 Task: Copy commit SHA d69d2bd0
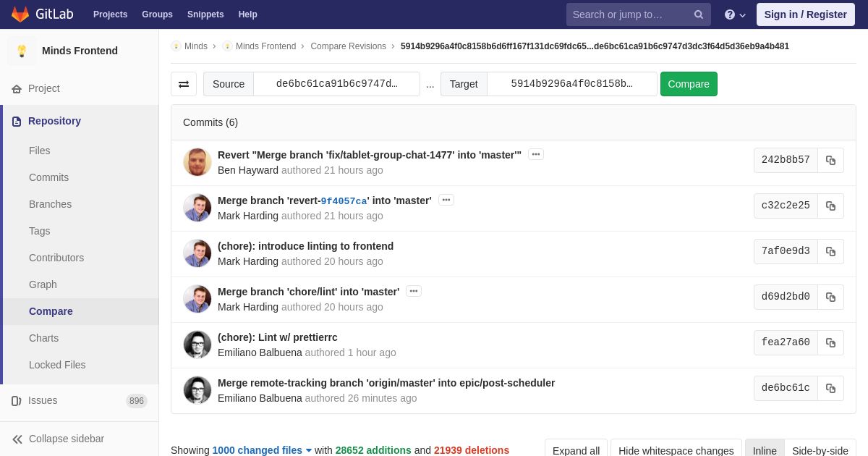pos(830,297)
